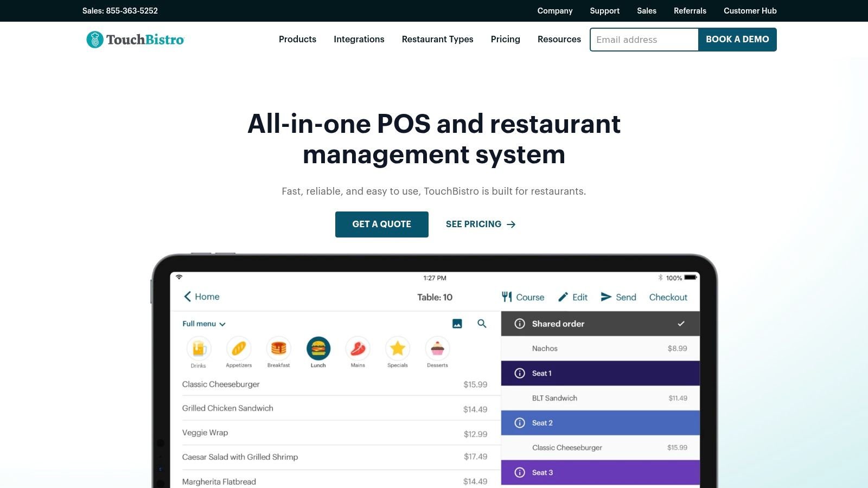
Task: Select the Classic Cheeseburger menu row
Action: pos(335,384)
